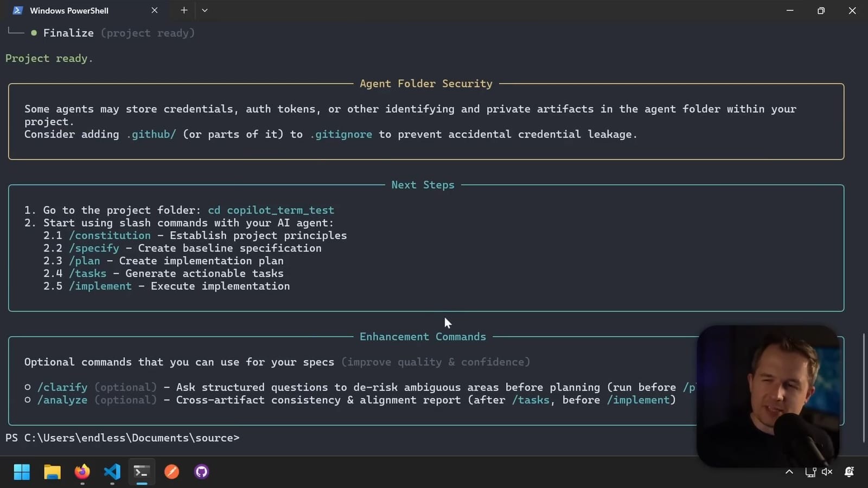Launch the orange app from the taskbar
Image resolution: width=868 pixels, height=488 pixels.
(x=171, y=472)
